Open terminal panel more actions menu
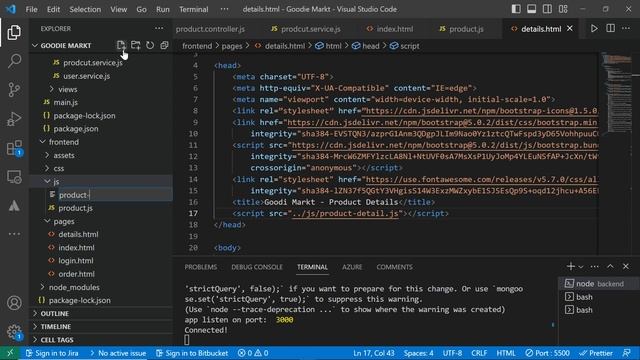640x360 pixels. 595,267
